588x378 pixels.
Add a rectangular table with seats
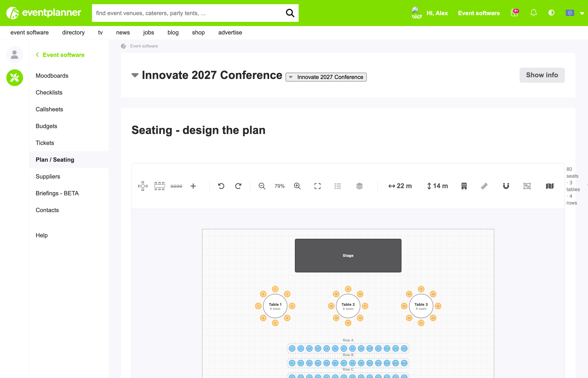(159, 186)
